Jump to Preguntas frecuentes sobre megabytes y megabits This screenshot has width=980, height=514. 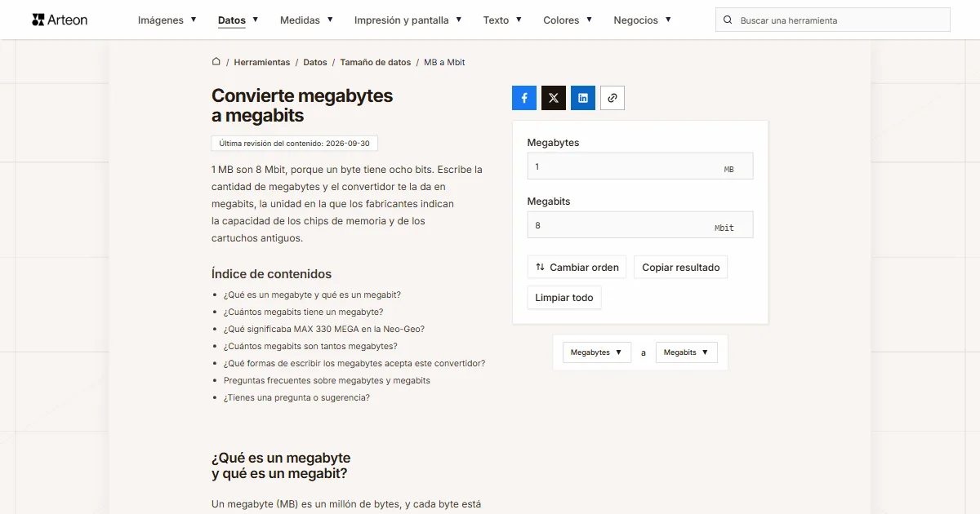pos(327,380)
